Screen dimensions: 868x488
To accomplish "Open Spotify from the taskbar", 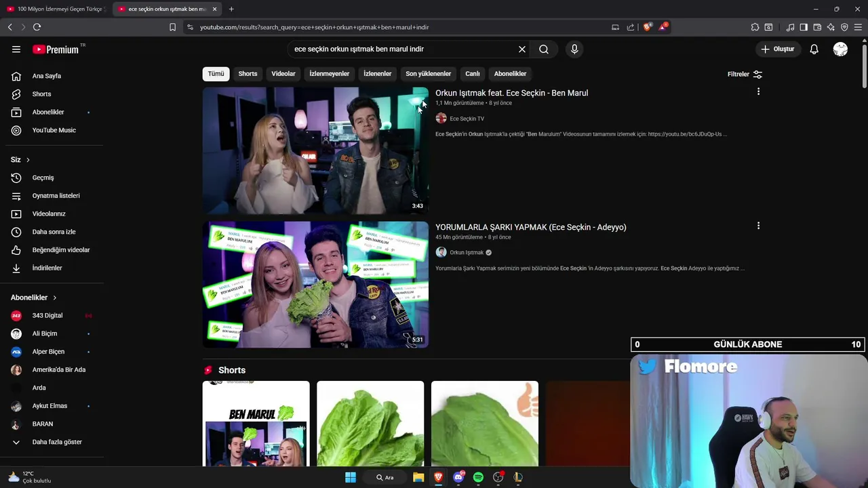I will [478, 477].
